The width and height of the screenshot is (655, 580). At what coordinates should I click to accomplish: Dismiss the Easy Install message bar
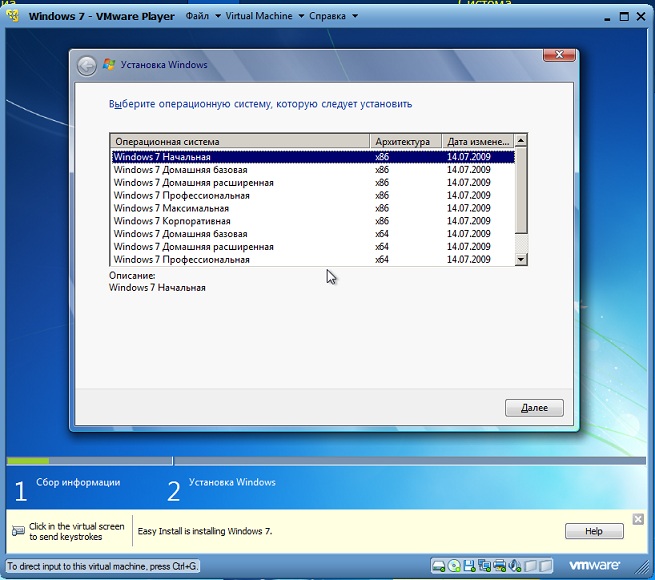pos(638,519)
